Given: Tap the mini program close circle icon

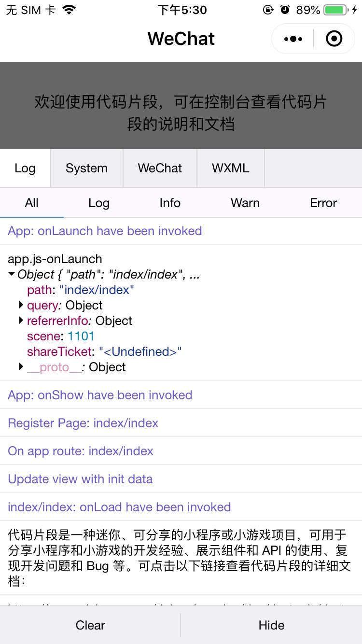Looking at the screenshot, I should tap(334, 39).
